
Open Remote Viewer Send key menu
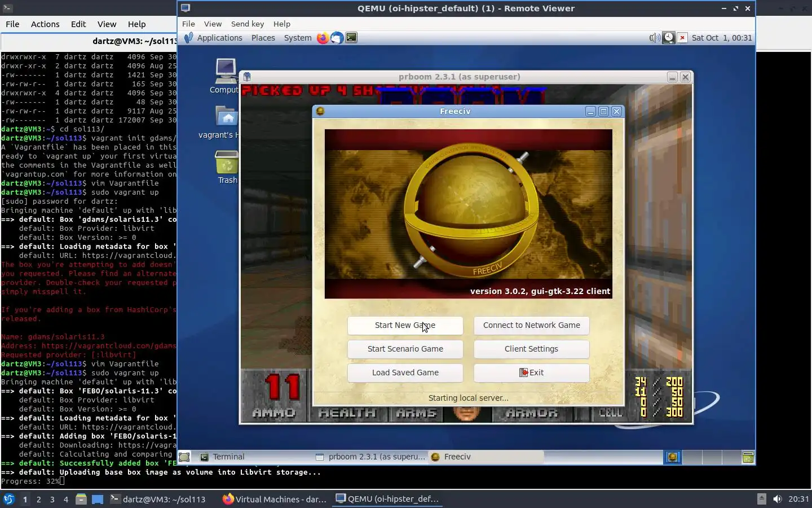click(x=248, y=24)
